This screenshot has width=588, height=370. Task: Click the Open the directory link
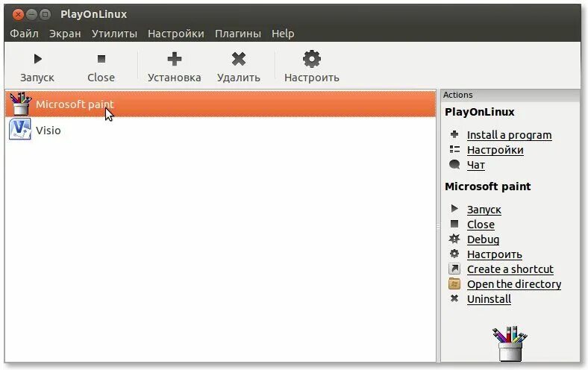[514, 284]
